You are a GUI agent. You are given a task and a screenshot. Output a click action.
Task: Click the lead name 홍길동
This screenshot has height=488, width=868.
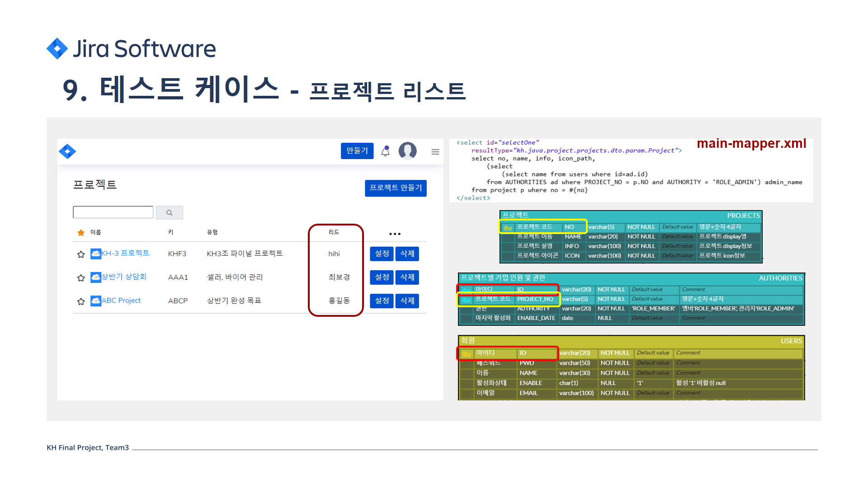[339, 300]
